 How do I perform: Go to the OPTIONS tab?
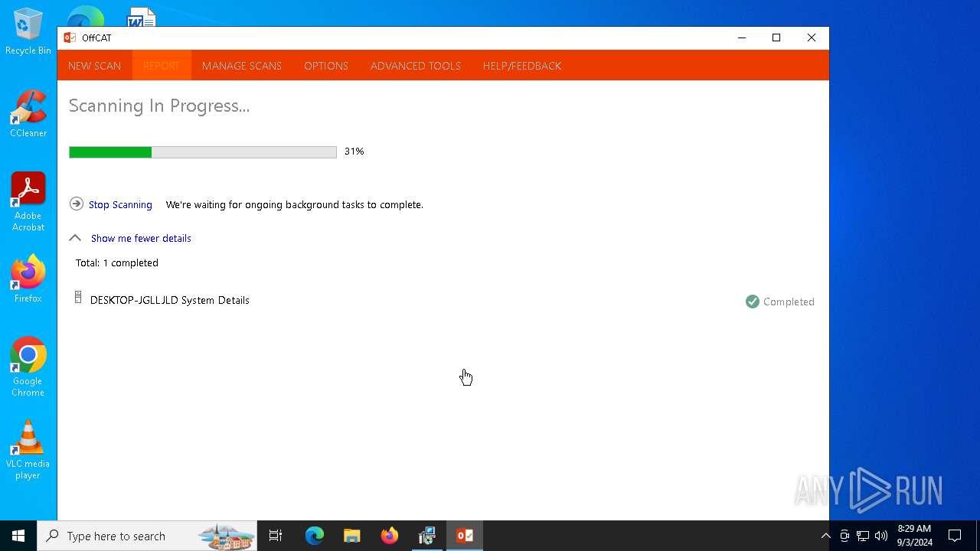[x=326, y=66]
